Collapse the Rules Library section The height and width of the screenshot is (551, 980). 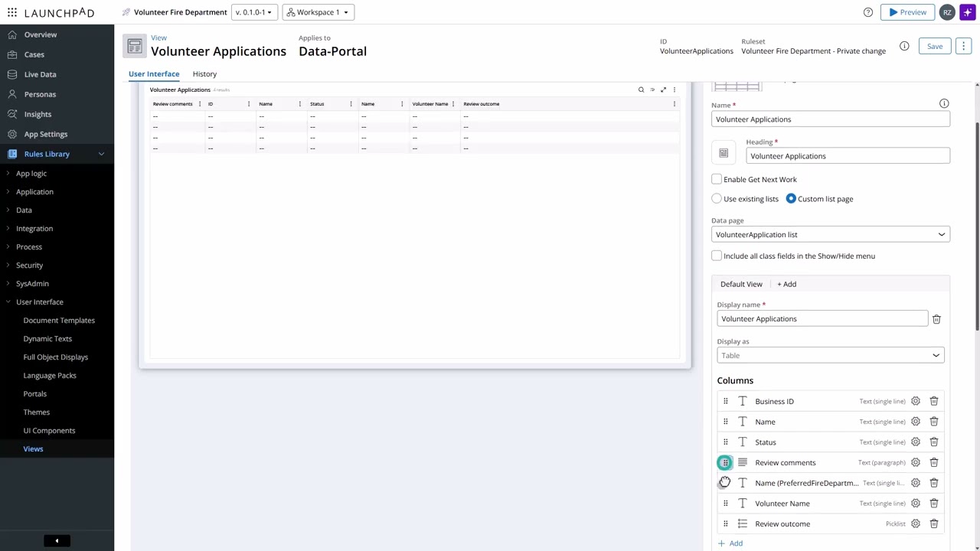[x=101, y=154]
